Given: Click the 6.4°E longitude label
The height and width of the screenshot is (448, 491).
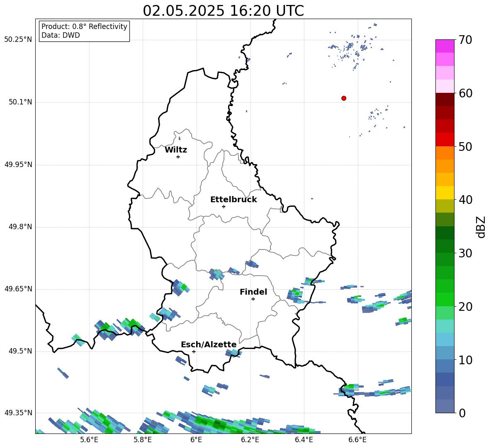Looking at the screenshot, I should tap(304, 440).
